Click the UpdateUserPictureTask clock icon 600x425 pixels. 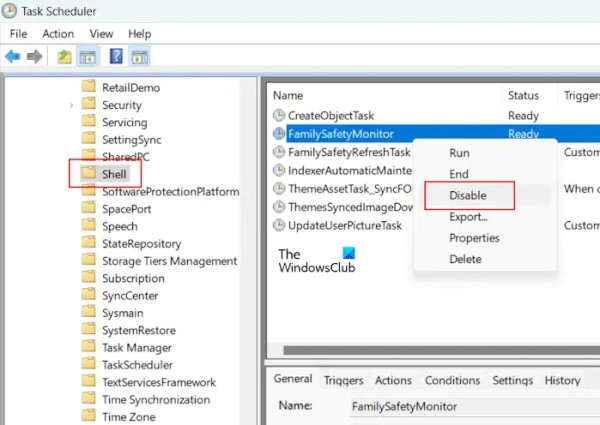279,225
